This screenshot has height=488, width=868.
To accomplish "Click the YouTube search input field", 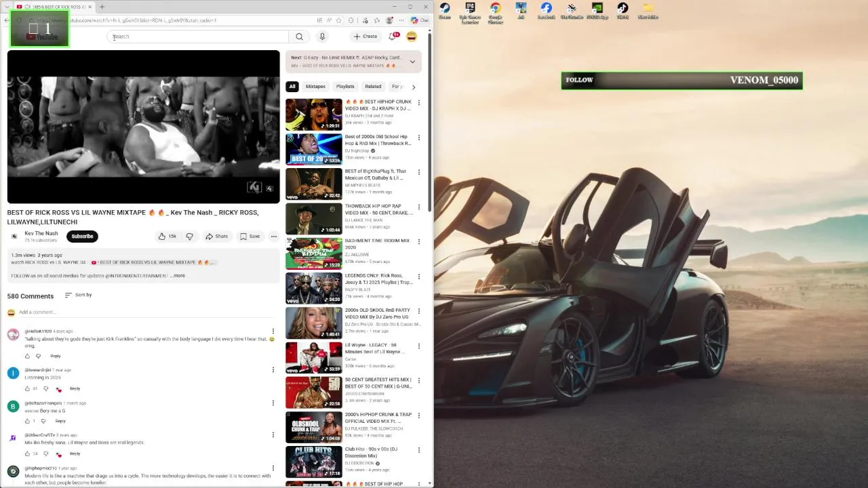I will (199, 37).
